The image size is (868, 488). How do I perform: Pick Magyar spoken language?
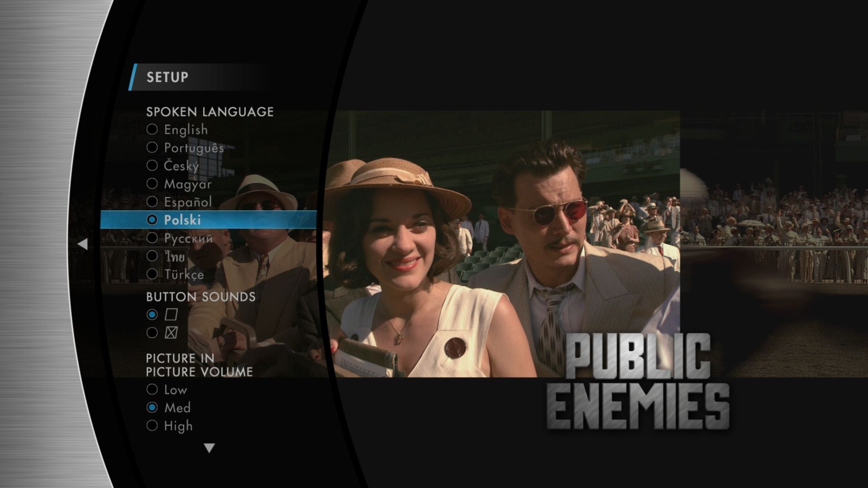click(179, 184)
